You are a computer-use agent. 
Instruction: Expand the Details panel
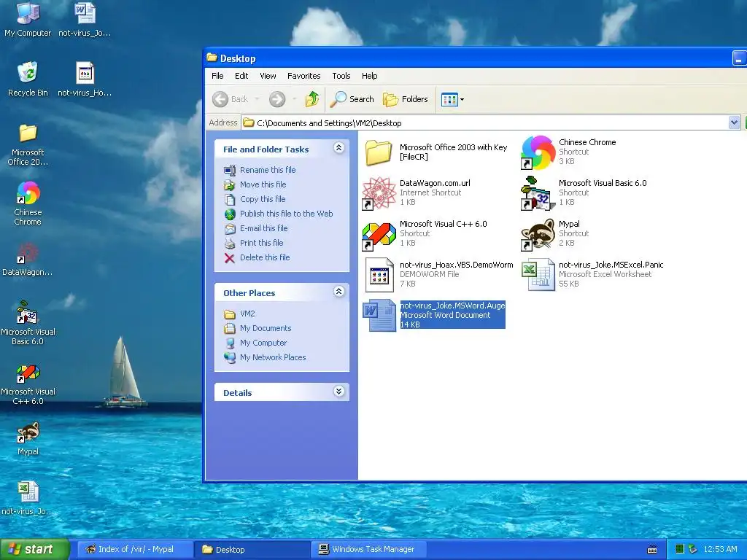338,392
